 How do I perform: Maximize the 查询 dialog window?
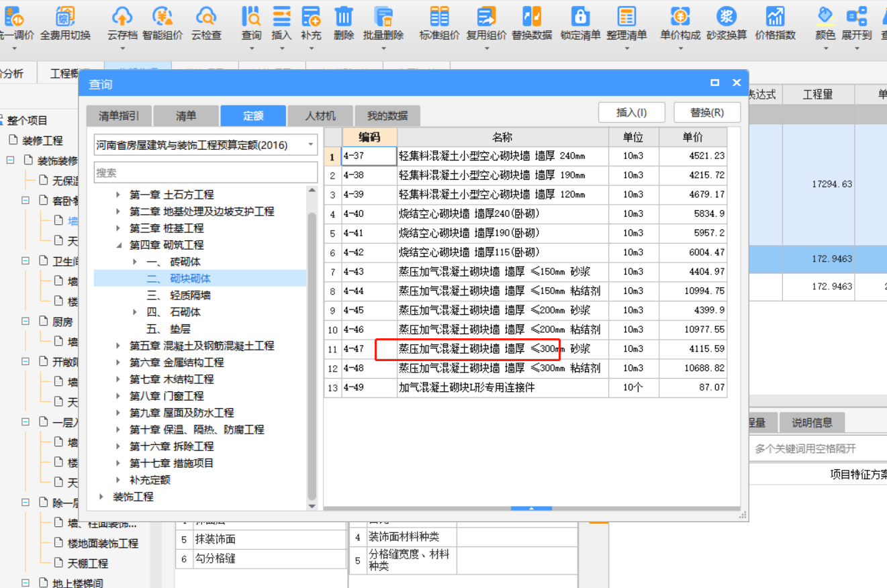[715, 83]
